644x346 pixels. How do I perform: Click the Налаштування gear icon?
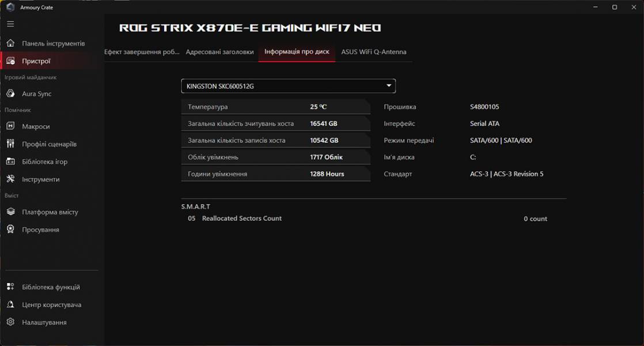click(11, 322)
